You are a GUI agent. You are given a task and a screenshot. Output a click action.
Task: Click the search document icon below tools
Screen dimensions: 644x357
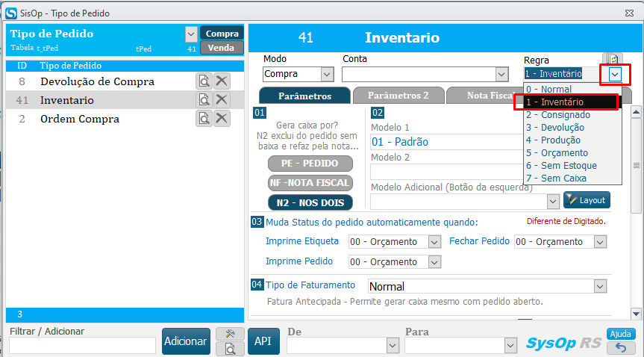230,348
